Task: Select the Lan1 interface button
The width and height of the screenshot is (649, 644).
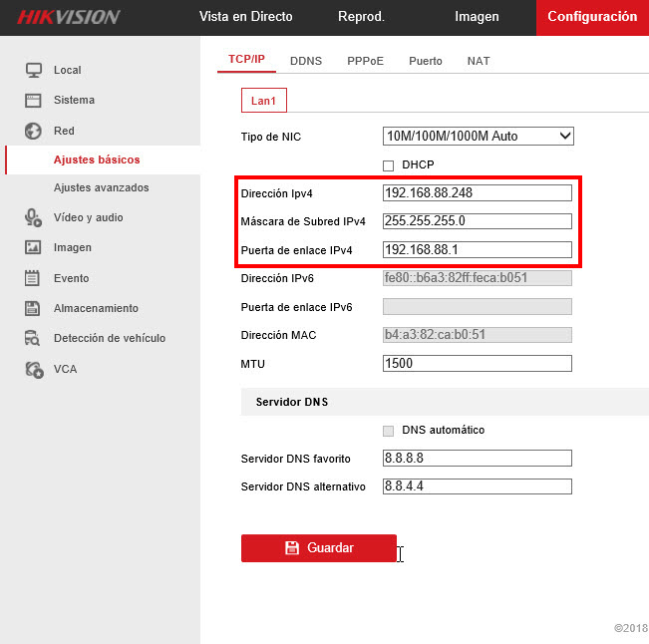Action: click(263, 100)
